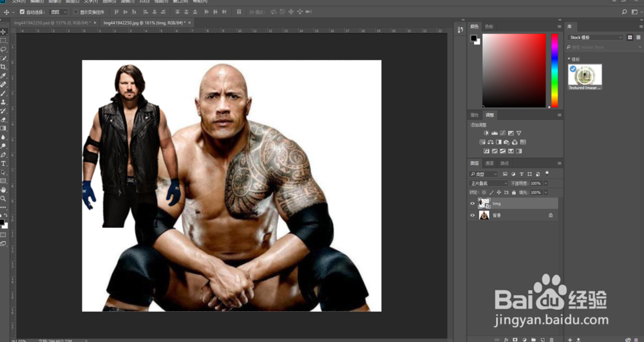Select the Textured Image template thumbnail
This screenshot has width=644, height=342.
585,77
